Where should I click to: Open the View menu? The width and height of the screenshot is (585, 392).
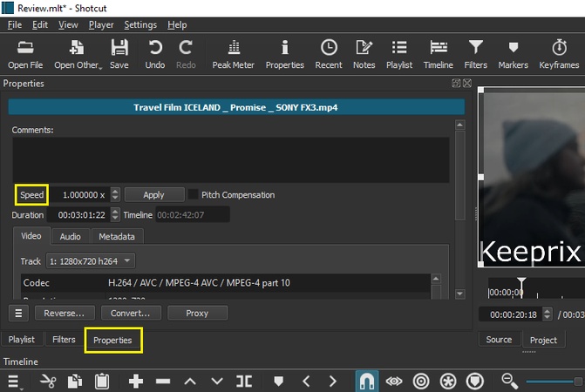pos(68,25)
